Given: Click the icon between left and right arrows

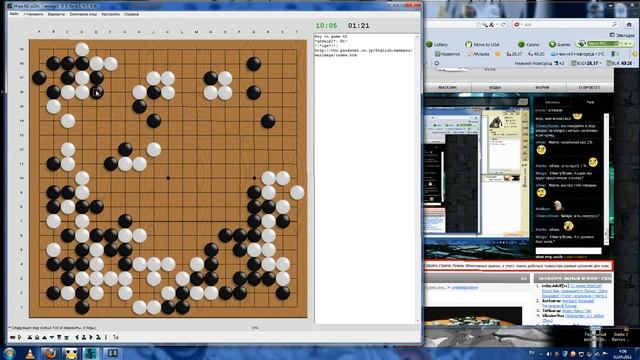Looking at the screenshot, I should 84,338.
